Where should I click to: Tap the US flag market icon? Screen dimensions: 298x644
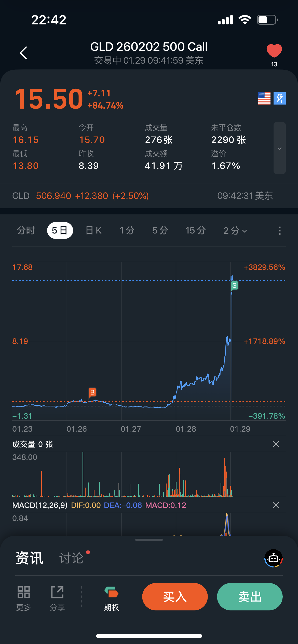coord(264,98)
